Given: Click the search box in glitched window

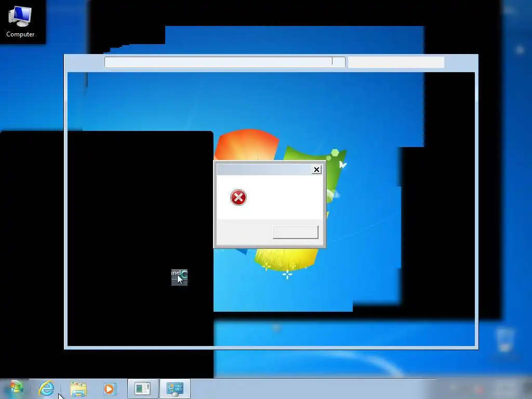Looking at the screenshot, I should [396, 62].
